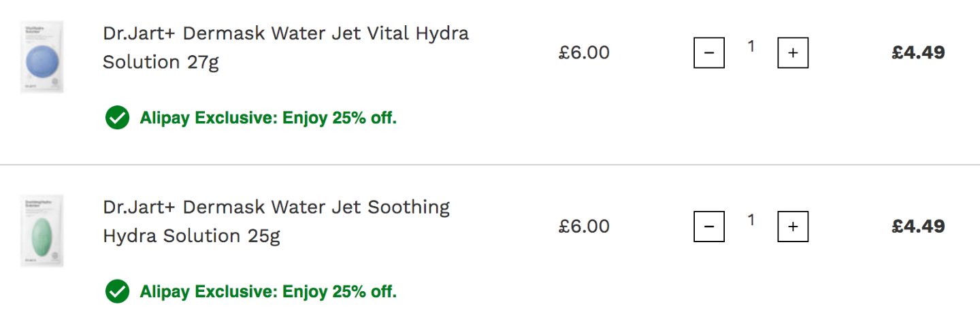The width and height of the screenshot is (980, 332).
Task: Increase quantity of Soothing Hydra Solution mask
Action: (793, 227)
